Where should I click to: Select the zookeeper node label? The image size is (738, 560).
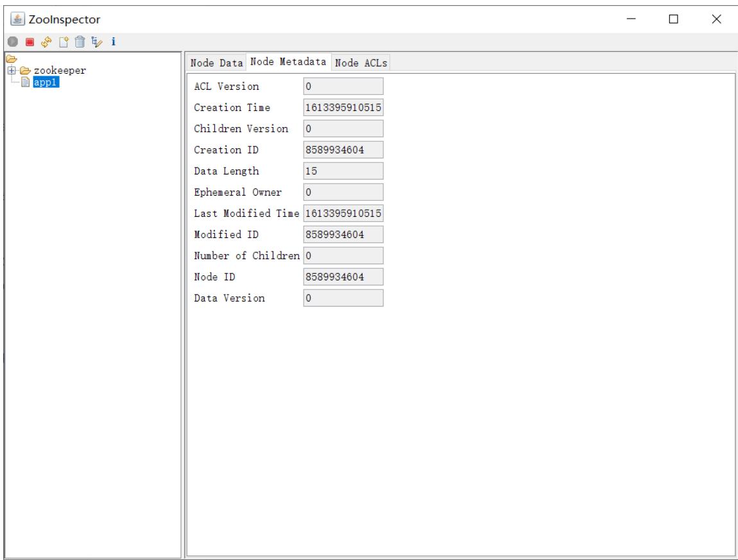pyautogui.click(x=60, y=71)
